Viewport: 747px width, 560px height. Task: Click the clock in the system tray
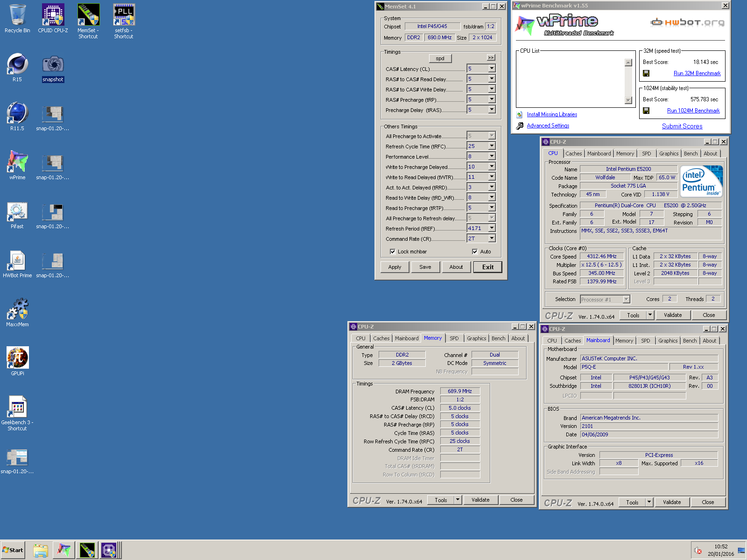coord(721,550)
